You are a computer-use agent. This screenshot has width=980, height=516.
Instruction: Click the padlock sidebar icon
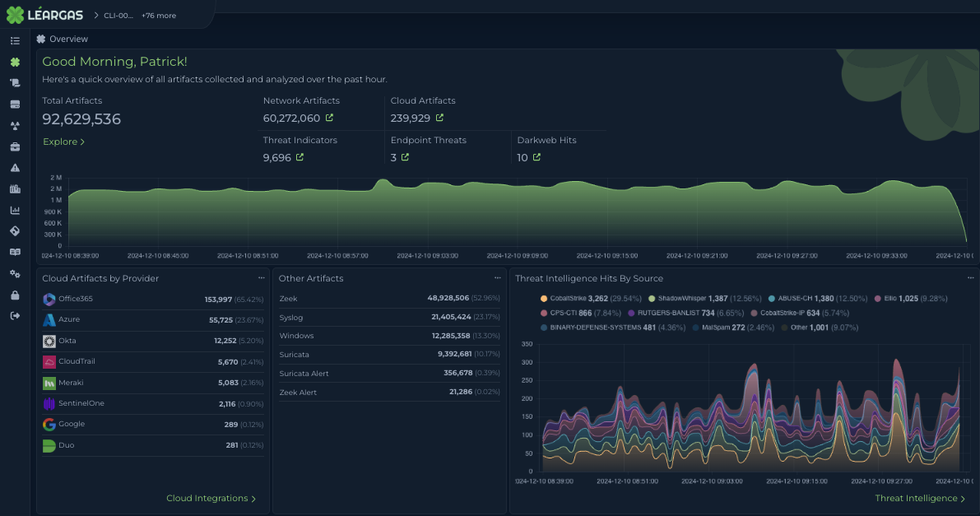click(x=15, y=295)
